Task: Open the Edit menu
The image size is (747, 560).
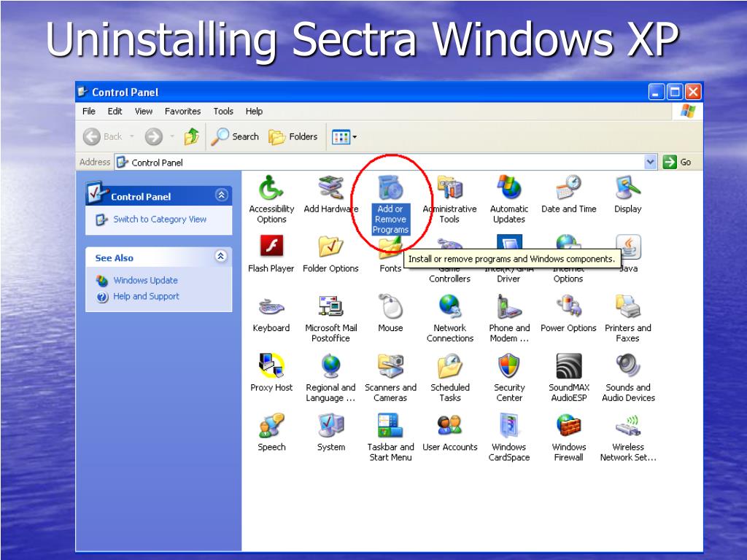Action: point(115,111)
